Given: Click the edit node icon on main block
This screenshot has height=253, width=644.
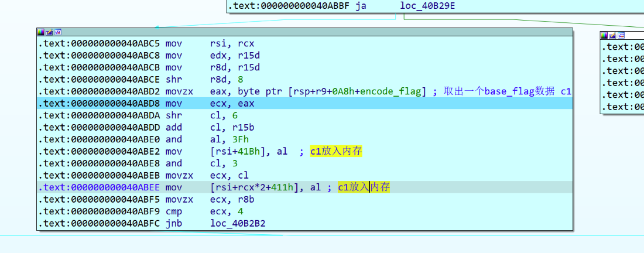Looking at the screenshot, I should coord(49,32).
